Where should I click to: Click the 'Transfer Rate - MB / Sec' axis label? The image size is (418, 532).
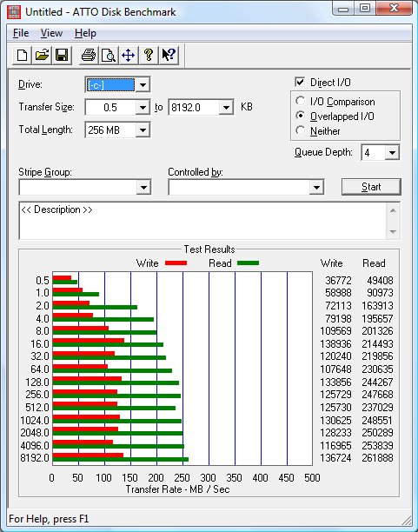(178, 489)
